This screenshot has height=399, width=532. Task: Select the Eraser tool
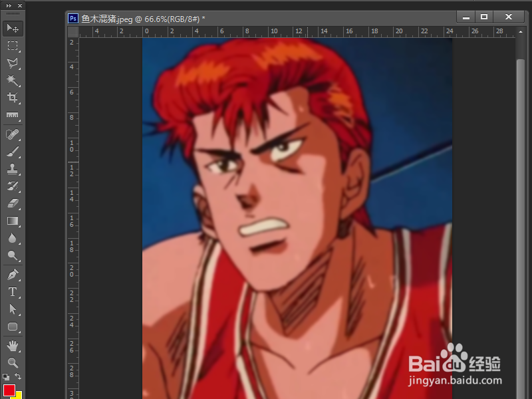pyautogui.click(x=13, y=203)
